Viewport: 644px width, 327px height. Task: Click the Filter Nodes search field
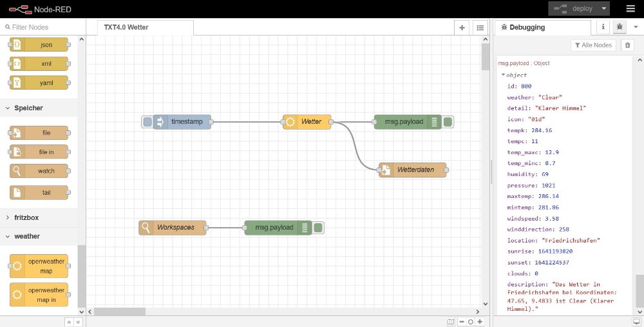(45, 27)
